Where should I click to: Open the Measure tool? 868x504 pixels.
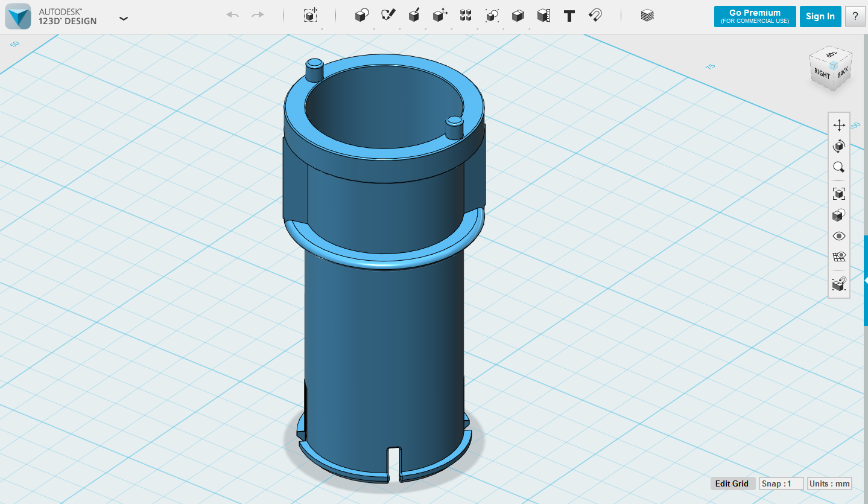tap(543, 16)
